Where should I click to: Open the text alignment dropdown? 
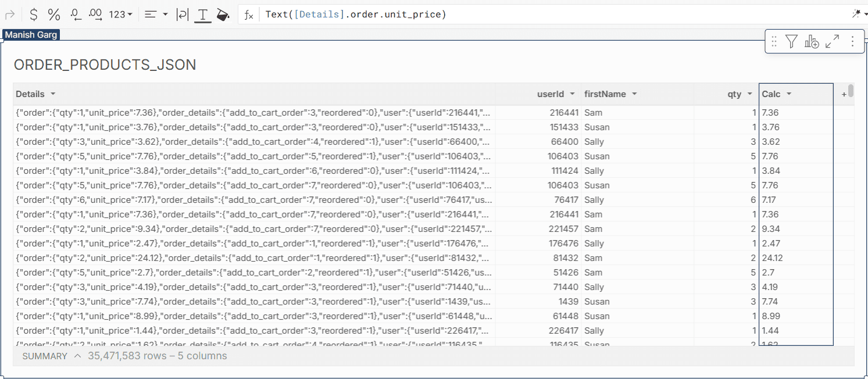(156, 15)
